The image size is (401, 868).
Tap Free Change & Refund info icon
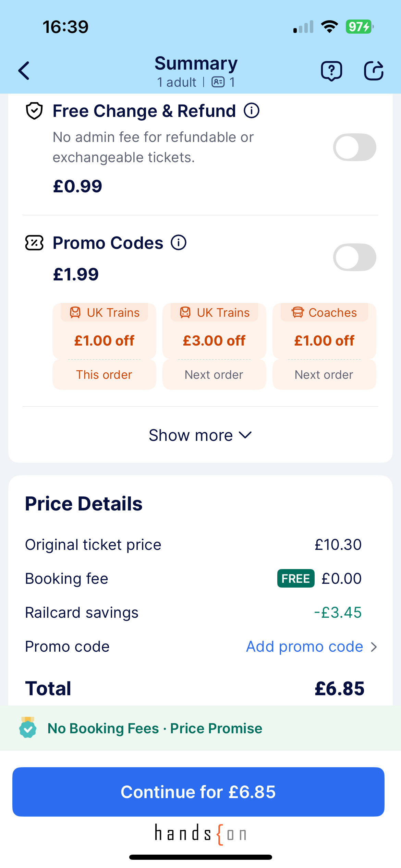coord(252,111)
